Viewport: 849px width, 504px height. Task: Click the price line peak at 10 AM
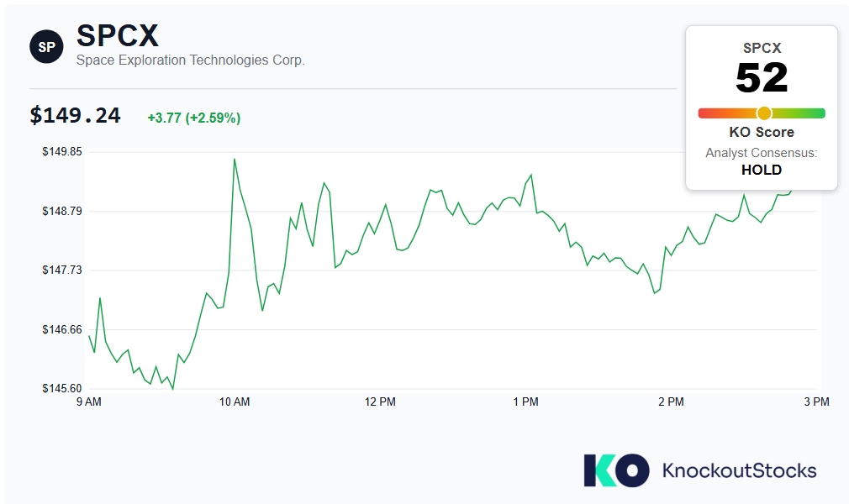[x=235, y=159]
